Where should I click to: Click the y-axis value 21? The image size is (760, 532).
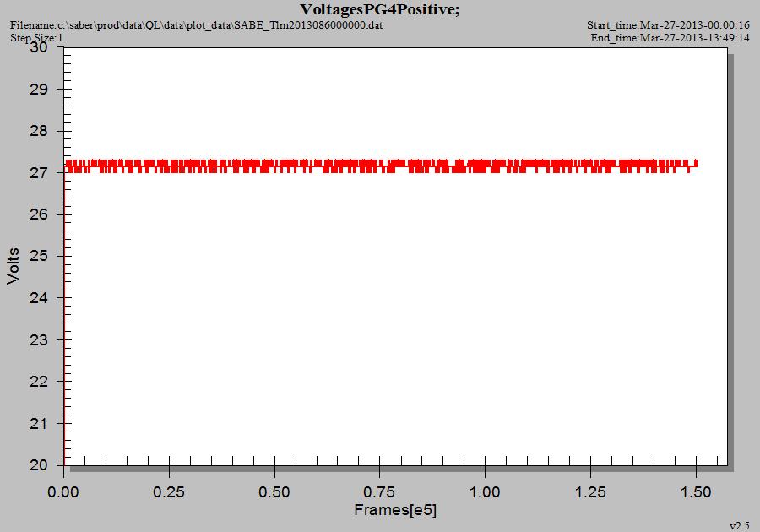(x=39, y=423)
